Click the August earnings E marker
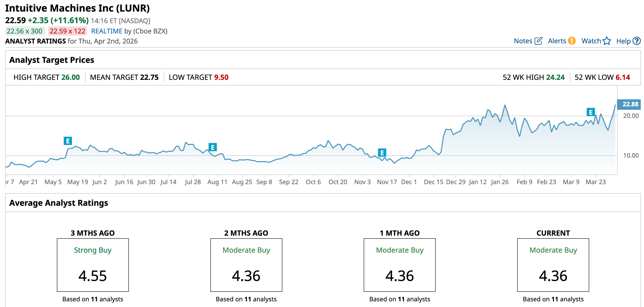The image size is (644, 307). [x=213, y=147]
